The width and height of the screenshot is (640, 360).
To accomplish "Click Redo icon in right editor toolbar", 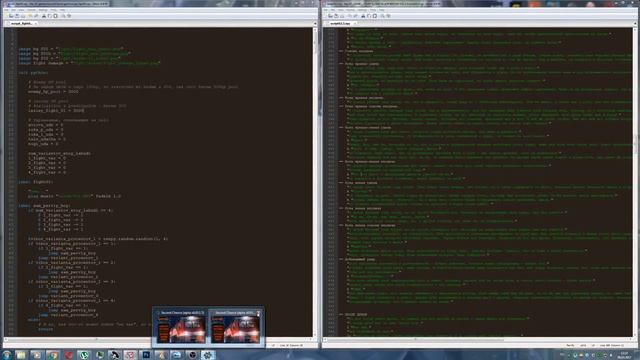I will (x=356, y=16).
